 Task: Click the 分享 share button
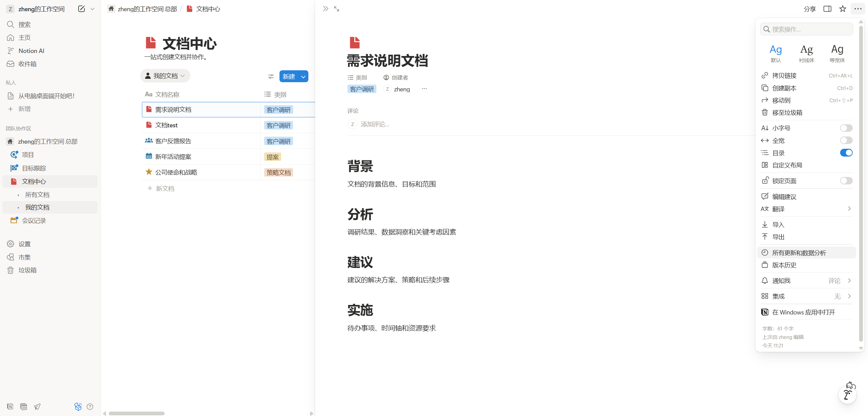810,9
